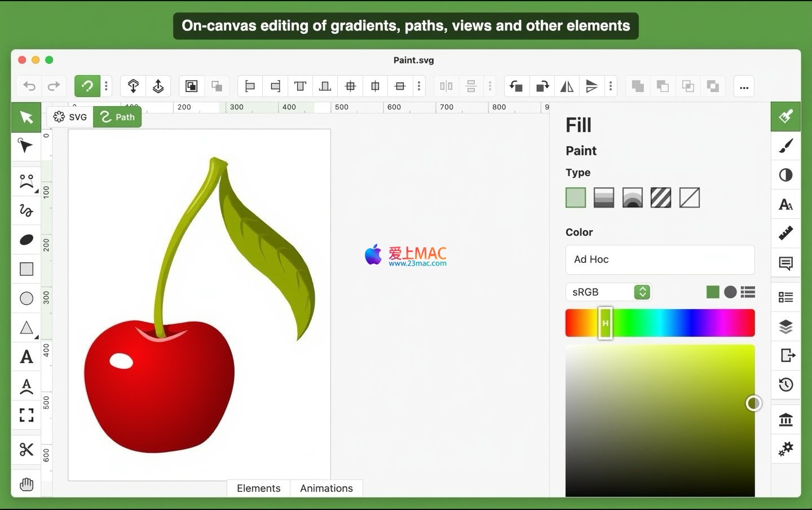The image size is (812, 510).
Task: Expand the more options ellipsis menu
Action: point(744,86)
